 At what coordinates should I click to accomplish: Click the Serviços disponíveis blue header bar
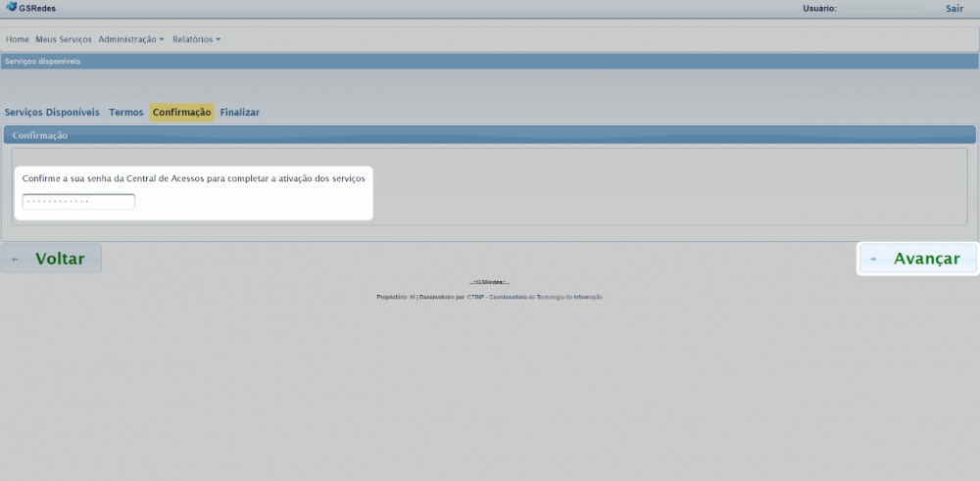(x=490, y=61)
